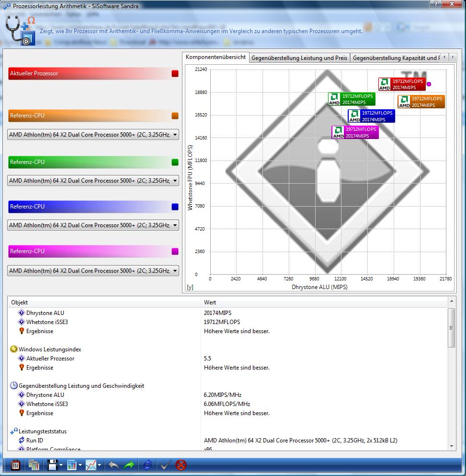The image size is (466, 476).
Task: Click the Whetstone FPU (MFLOPS) axis label
Action: pyautogui.click(x=190, y=177)
